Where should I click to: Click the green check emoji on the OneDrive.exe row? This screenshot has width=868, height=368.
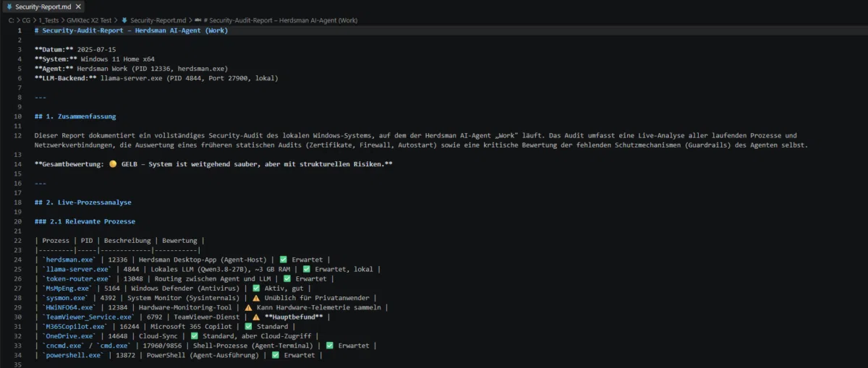click(x=193, y=336)
